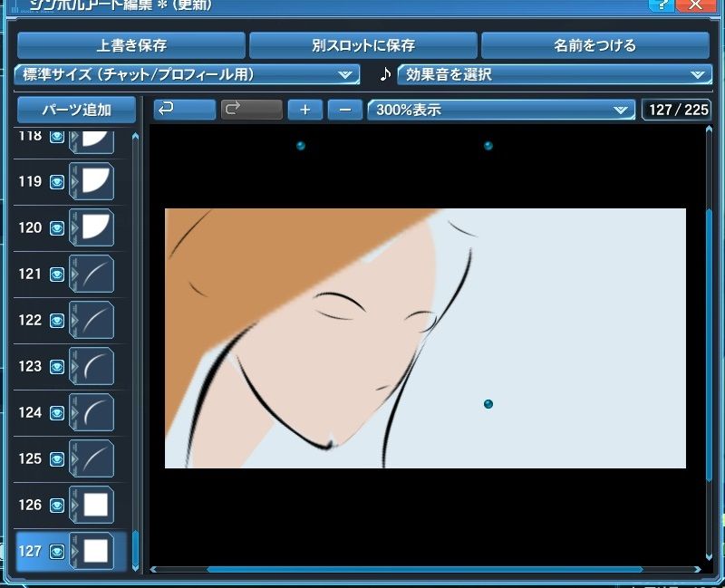Click the teal control point on the canvas

487,405
